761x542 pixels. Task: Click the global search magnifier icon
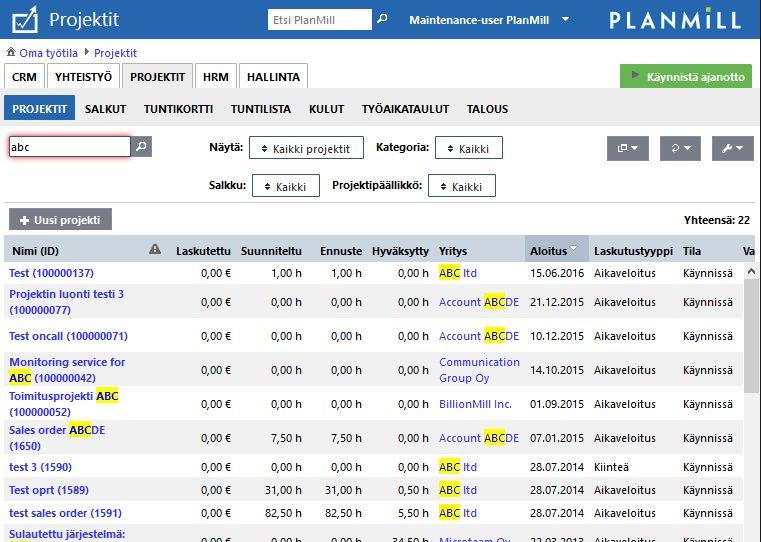pos(382,19)
